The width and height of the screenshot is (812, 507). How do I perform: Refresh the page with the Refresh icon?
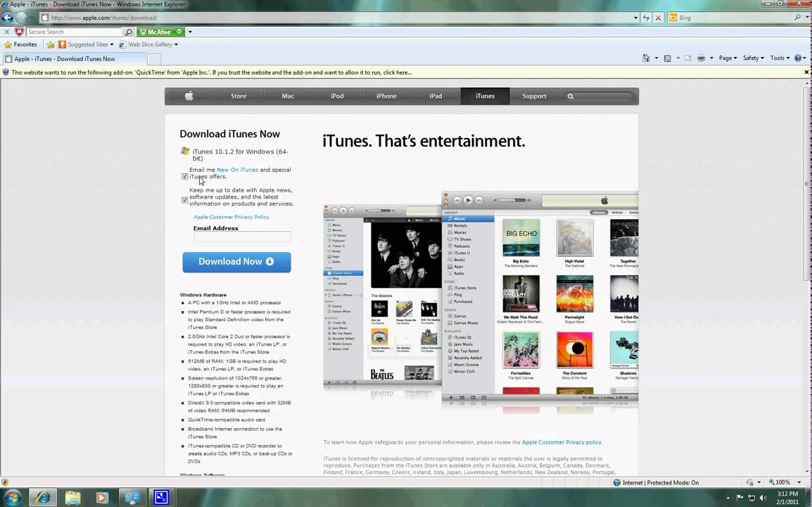[x=646, y=18]
